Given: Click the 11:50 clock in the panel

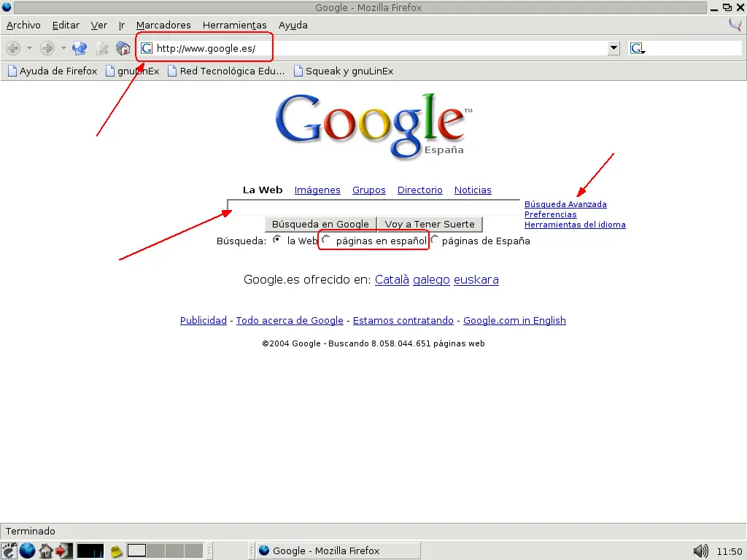Looking at the screenshot, I should (x=729, y=551).
